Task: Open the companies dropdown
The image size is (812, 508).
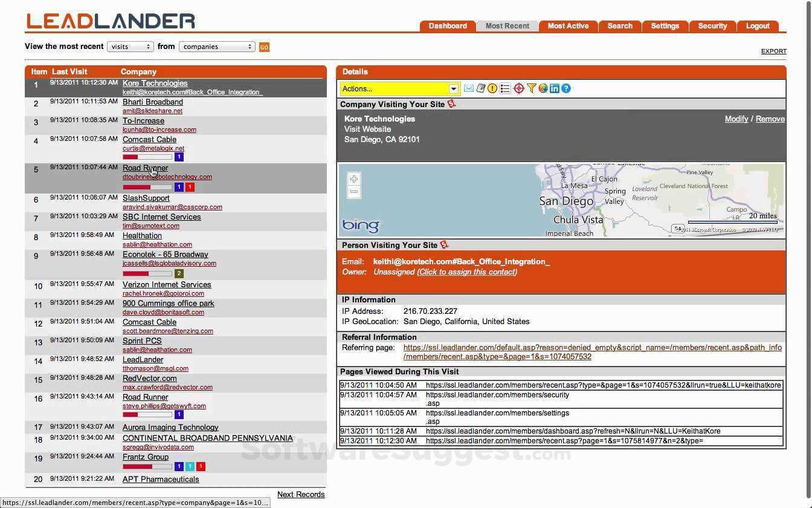Action: tap(217, 46)
